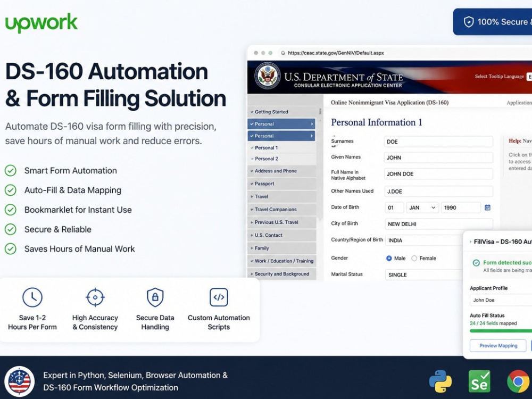Click the Full Name in Native Alphabet field
Viewport: 532px width, 399px height.
(438, 174)
